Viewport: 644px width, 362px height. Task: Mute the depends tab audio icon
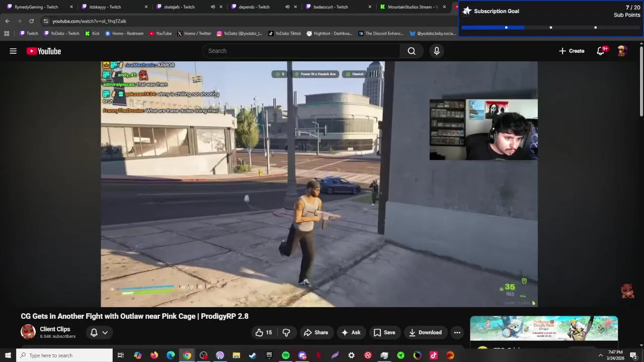[x=287, y=7]
